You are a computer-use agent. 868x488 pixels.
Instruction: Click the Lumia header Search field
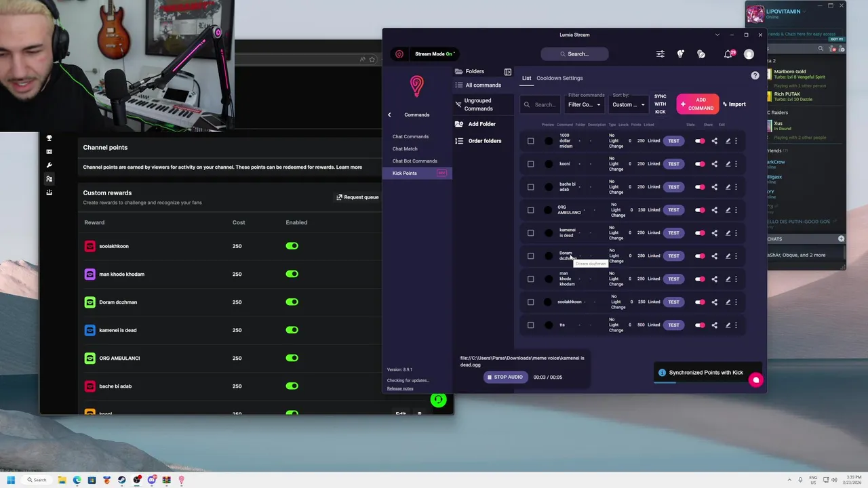coord(574,54)
